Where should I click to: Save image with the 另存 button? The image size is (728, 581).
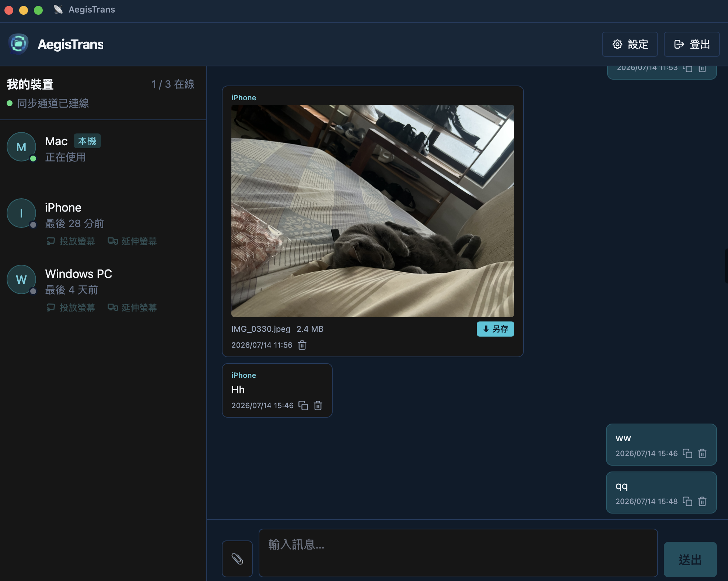(x=496, y=329)
